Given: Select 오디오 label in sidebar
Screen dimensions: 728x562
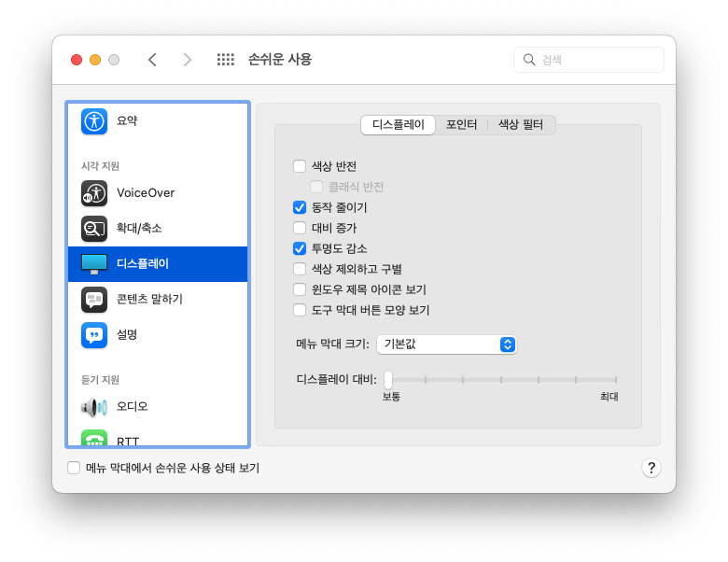Looking at the screenshot, I should [132, 406].
